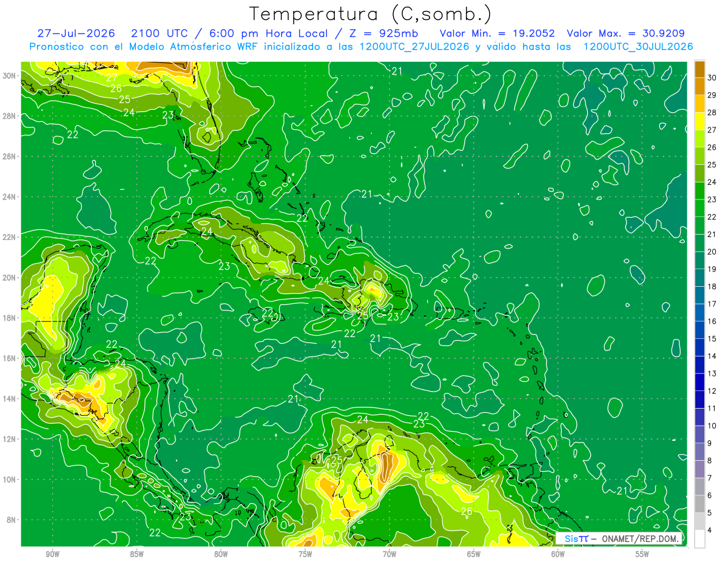Click the '85W' longitude axis label

coord(136,554)
